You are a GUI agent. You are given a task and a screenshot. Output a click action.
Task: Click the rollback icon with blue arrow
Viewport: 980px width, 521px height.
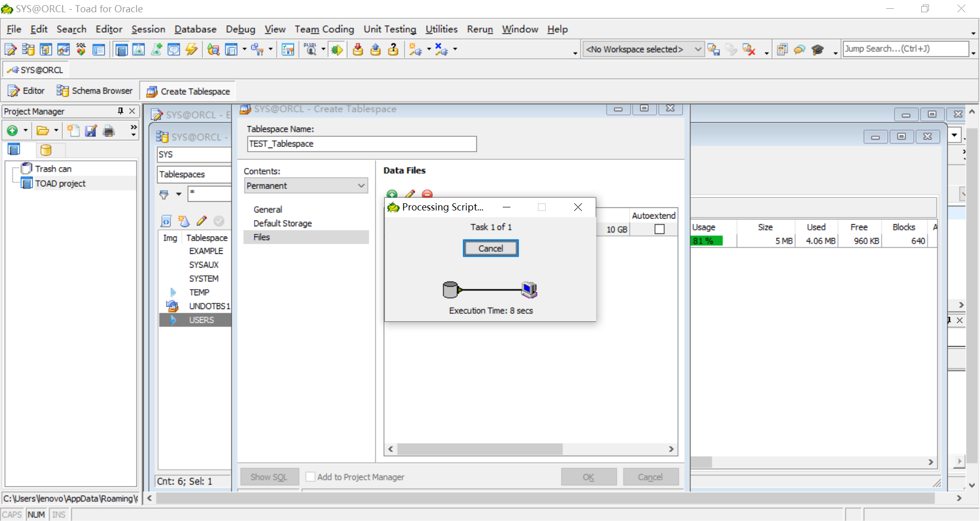click(x=376, y=50)
